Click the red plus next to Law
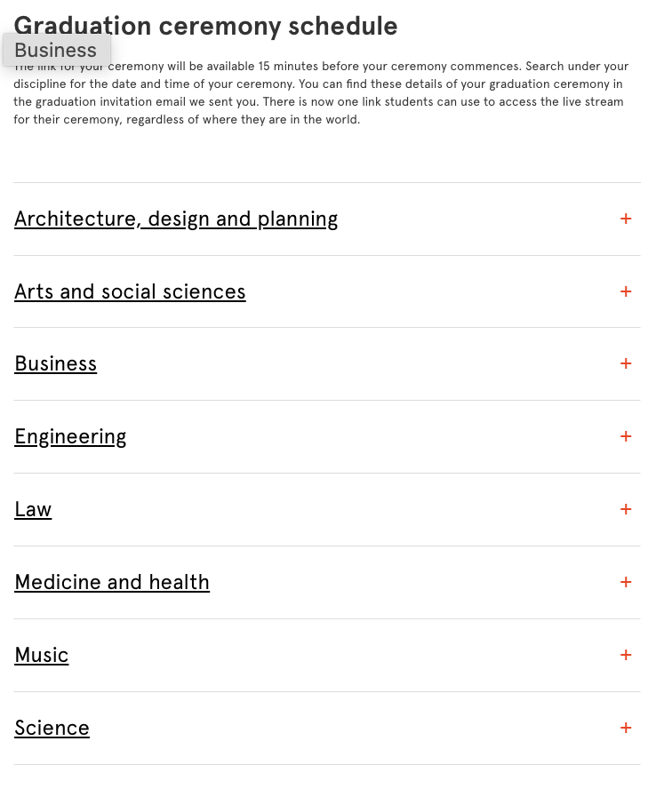 click(626, 509)
